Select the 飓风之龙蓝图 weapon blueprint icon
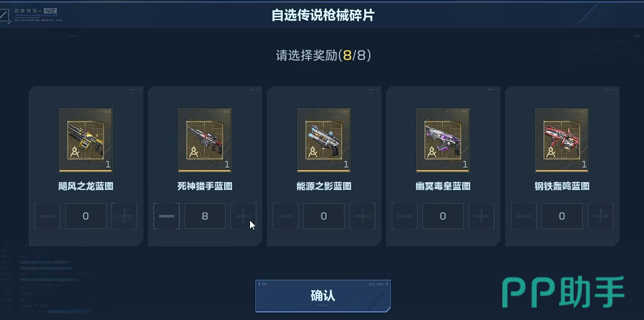644x320 pixels. point(86,140)
